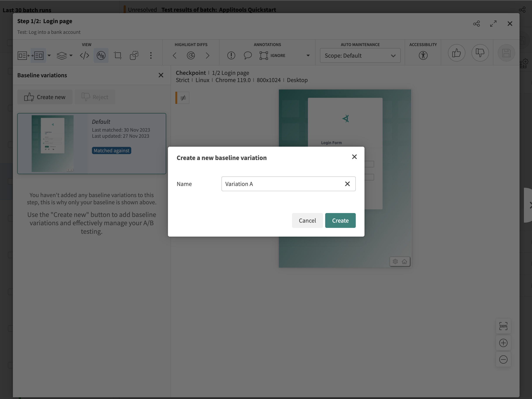Expand the view mode dropdown arrow
The image size is (532, 399).
point(49,55)
